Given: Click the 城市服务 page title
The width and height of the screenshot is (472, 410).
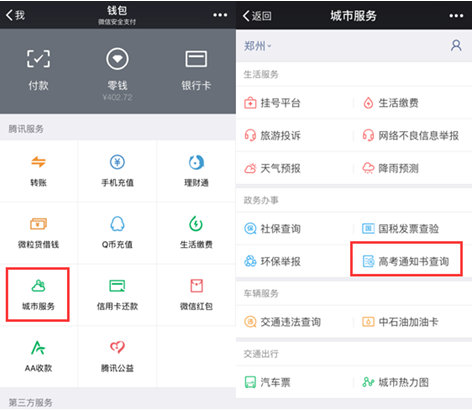Looking at the screenshot, I should [x=353, y=16].
